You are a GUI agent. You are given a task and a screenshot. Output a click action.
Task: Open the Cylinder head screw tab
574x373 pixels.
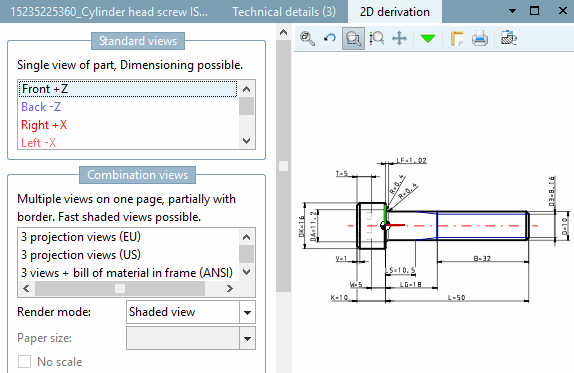[x=109, y=12]
